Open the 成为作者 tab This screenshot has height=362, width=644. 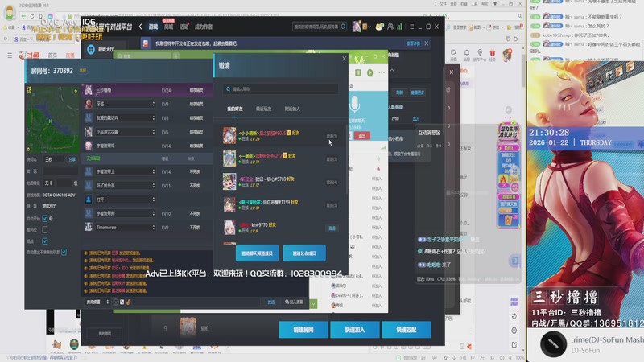[x=204, y=27]
